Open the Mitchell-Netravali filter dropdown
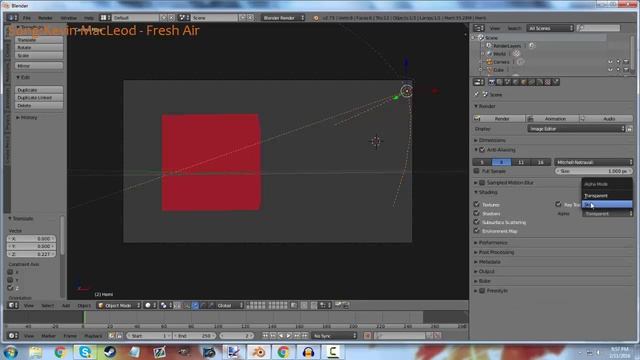 pos(594,162)
